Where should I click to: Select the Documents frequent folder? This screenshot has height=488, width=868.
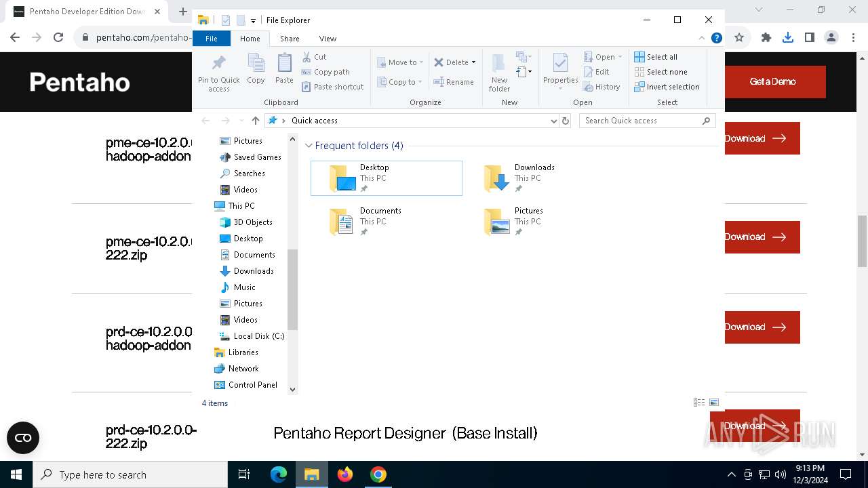click(387, 222)
